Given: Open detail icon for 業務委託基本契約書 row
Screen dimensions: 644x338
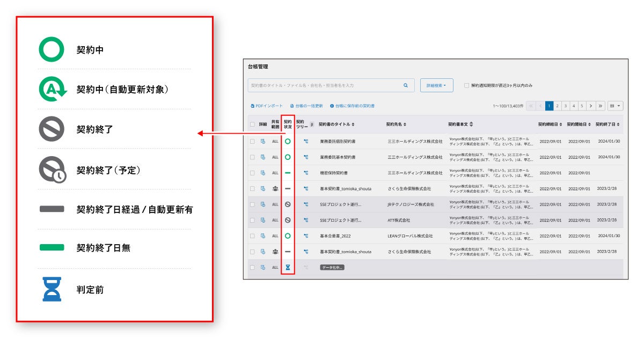Looking at the screenshot, I should [263, 157].
